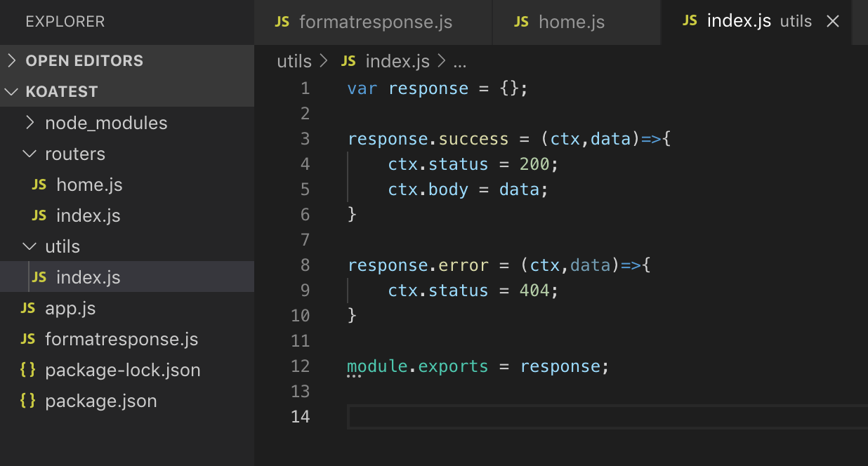Click the JS icon beside formatresponse.js in explorer

click(28, 339)
